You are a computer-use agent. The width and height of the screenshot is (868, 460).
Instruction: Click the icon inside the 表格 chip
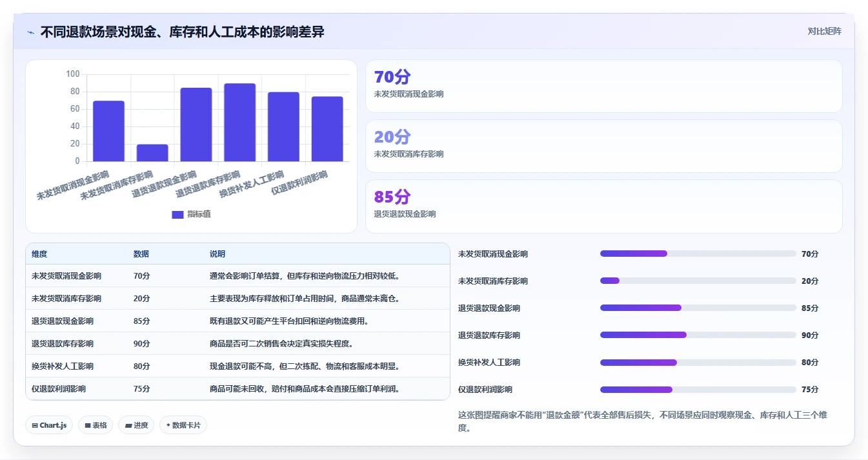coord(88,426)
